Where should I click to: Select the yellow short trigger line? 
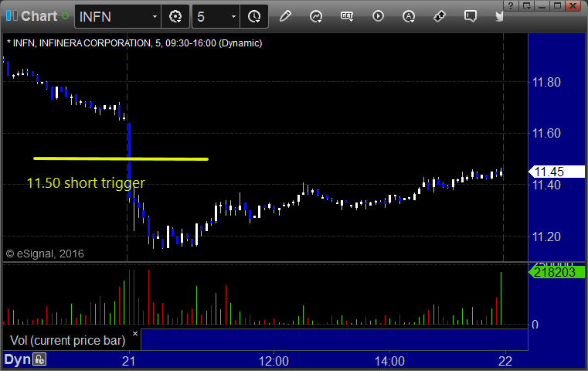[x=121, y=158]
